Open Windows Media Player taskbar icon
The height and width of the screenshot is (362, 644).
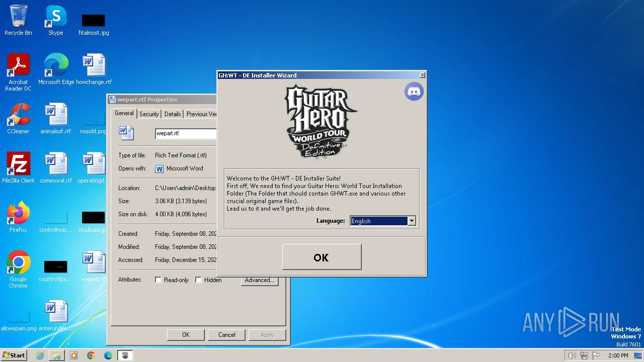point(74,355)
